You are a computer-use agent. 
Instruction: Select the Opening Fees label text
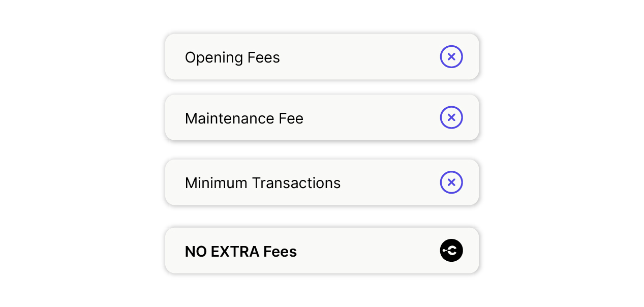point(232,57)
